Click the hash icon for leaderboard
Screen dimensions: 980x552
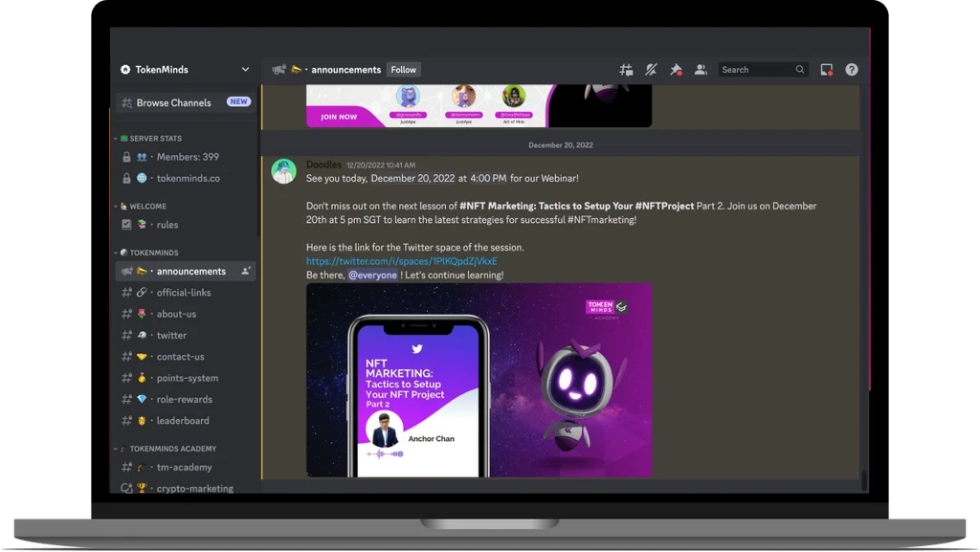126,421
